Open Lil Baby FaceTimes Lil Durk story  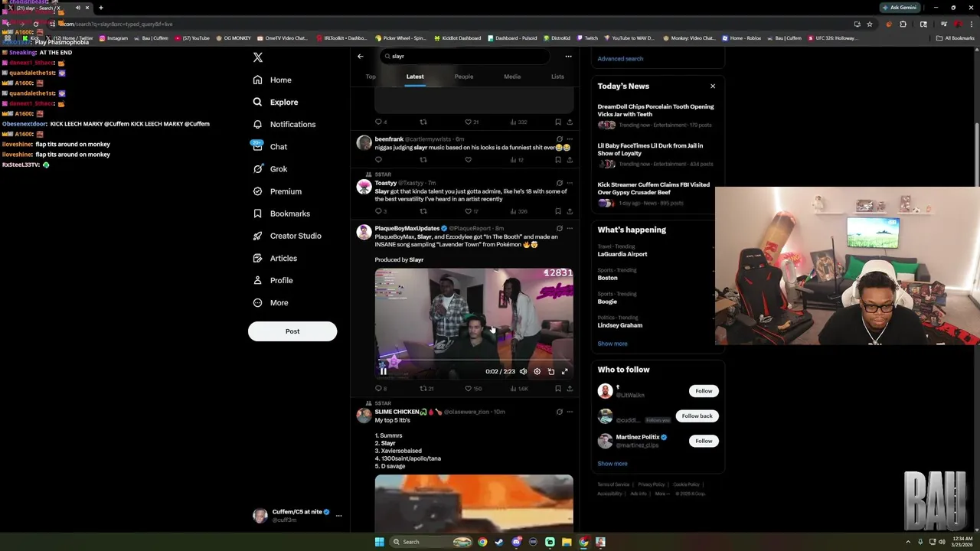(x=656, y=155)
